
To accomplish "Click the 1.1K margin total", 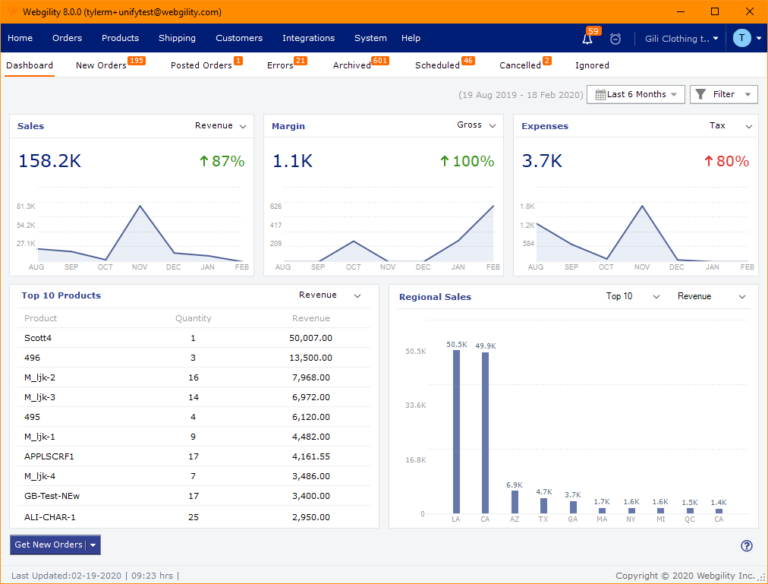I will click(x=292, y=161).
